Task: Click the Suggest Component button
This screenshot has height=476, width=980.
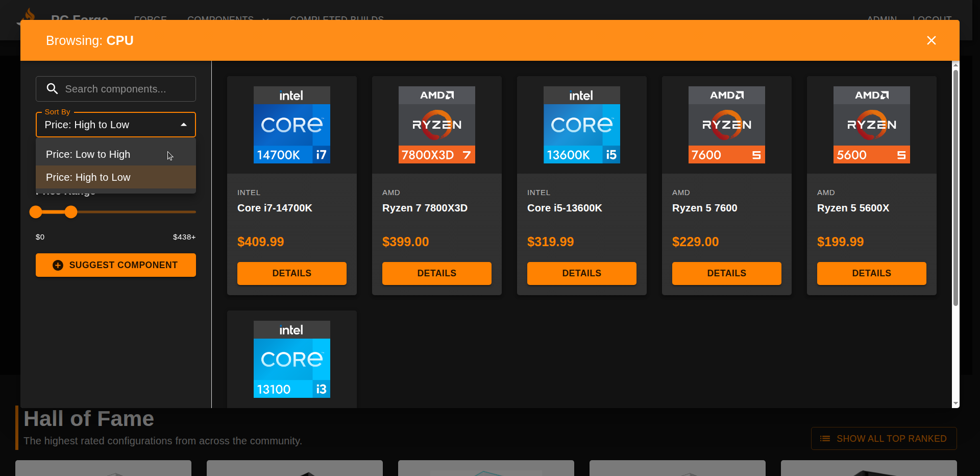Action: click(115, 265)
